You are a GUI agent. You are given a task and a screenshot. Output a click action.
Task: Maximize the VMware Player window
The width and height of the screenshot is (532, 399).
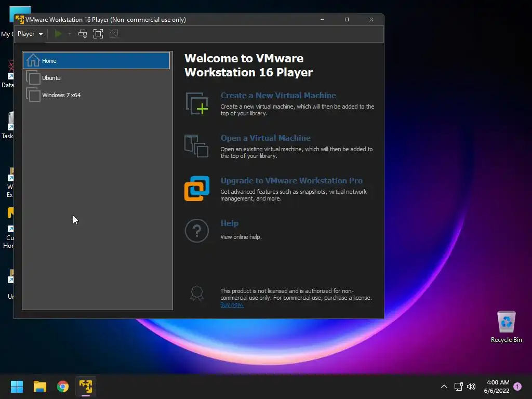(x=347, y=20)
